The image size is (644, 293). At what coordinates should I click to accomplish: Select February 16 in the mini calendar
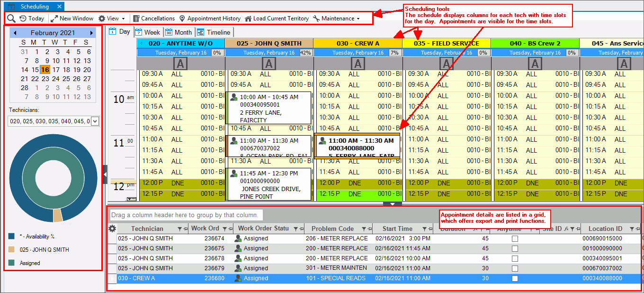tap(45, 70)
